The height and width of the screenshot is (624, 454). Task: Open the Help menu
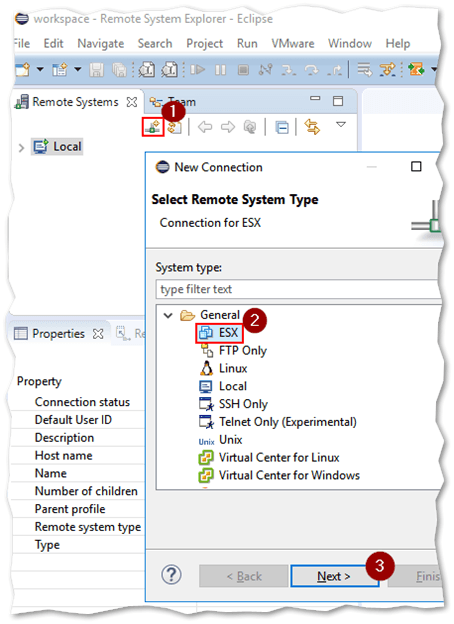397,43
